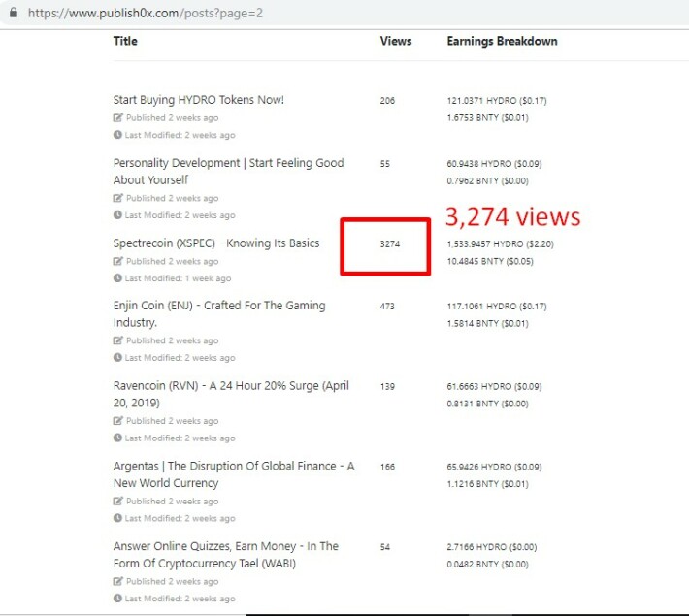
Task: Click '1.1216 BNTY ($0.01)' earnings
Action: click(488, 484)
